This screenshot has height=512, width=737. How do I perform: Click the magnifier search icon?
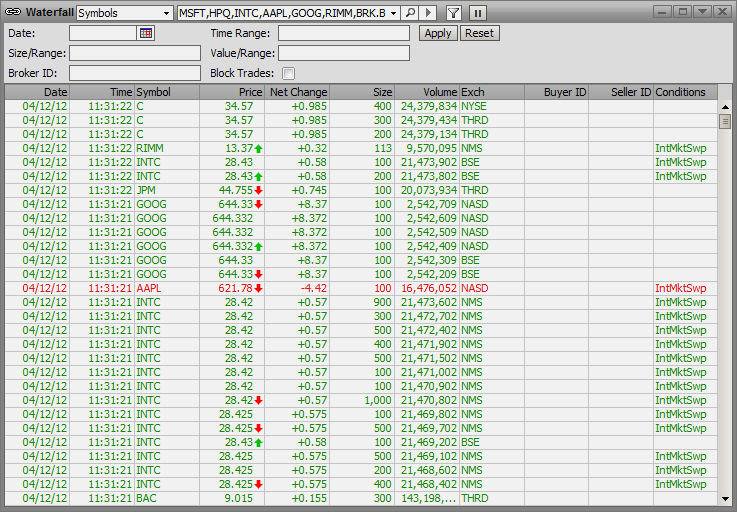tap(410, 13)
